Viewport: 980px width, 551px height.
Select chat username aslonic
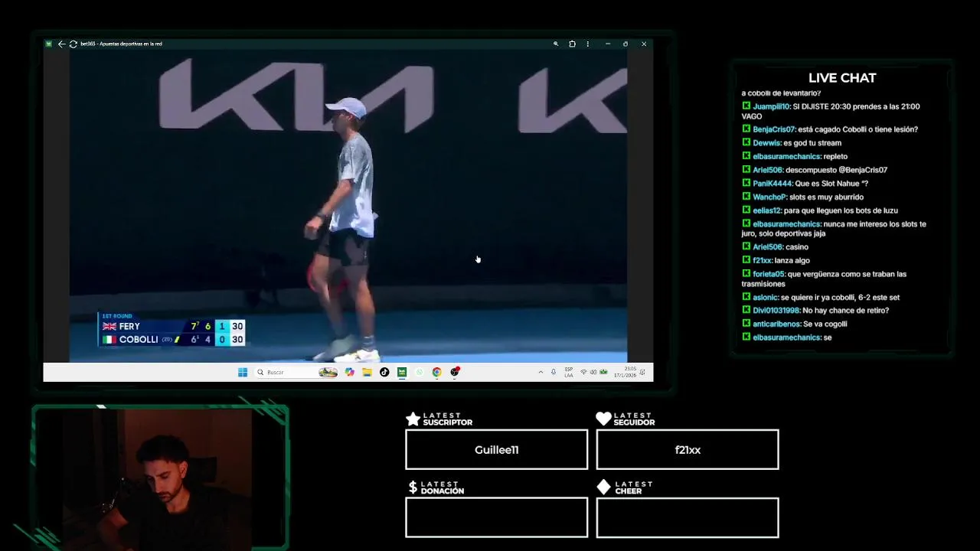766,297
